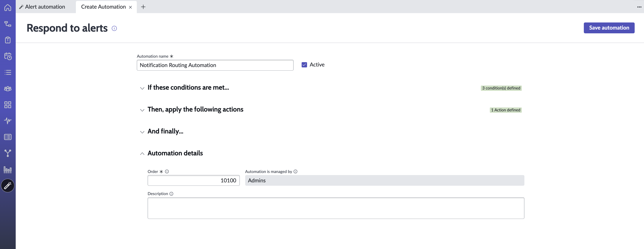The width and height of the screenshot is (644, 249).
Task: Click the Automation details heading
Action: click(x=175, y=153)
